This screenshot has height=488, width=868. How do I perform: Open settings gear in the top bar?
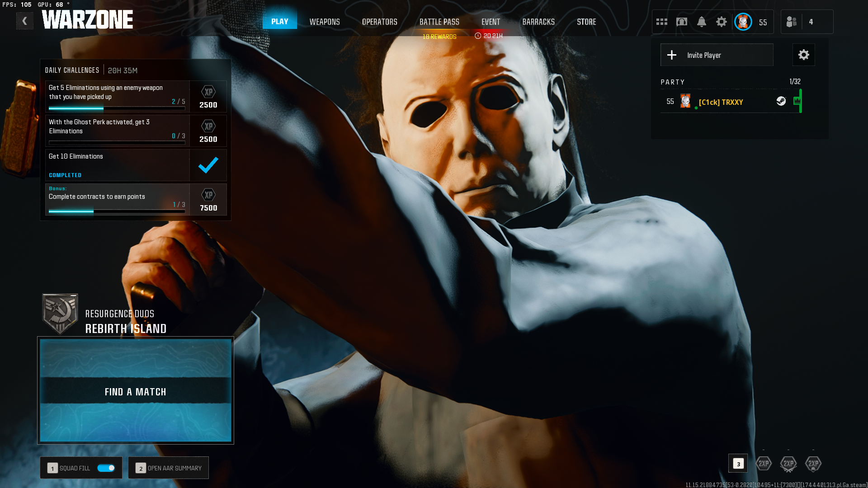(722, 22)
